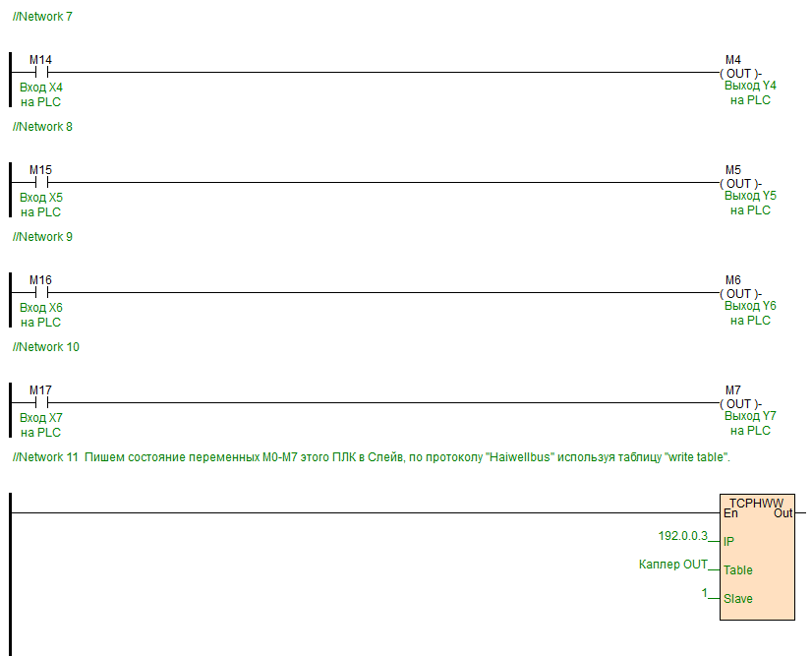Click the Out pin of TCPHWW block
The width and height of the screenshot is (812, 656).
(783, 513)
